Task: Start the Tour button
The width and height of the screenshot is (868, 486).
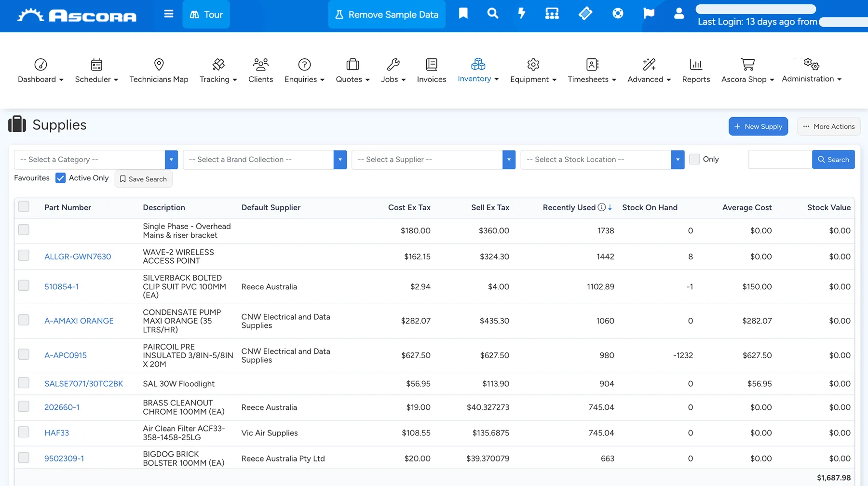Action: [206, 14]
